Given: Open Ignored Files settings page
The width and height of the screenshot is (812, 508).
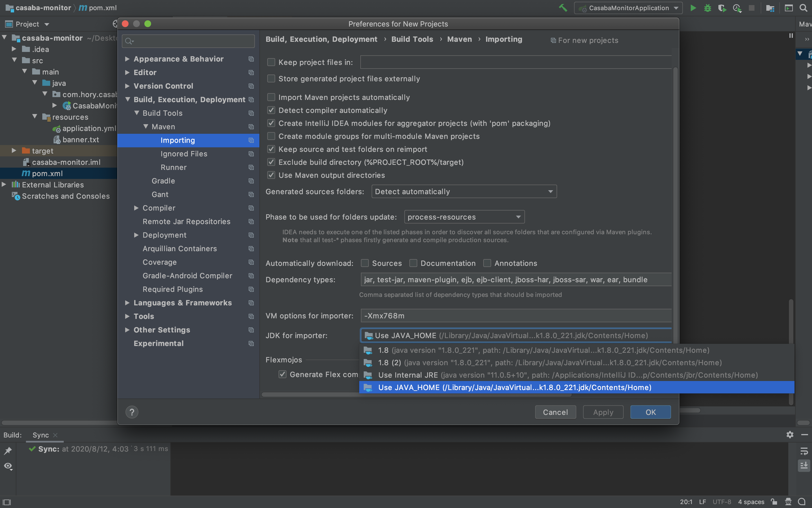Looking at the screenshot, I should pos(184,154).
